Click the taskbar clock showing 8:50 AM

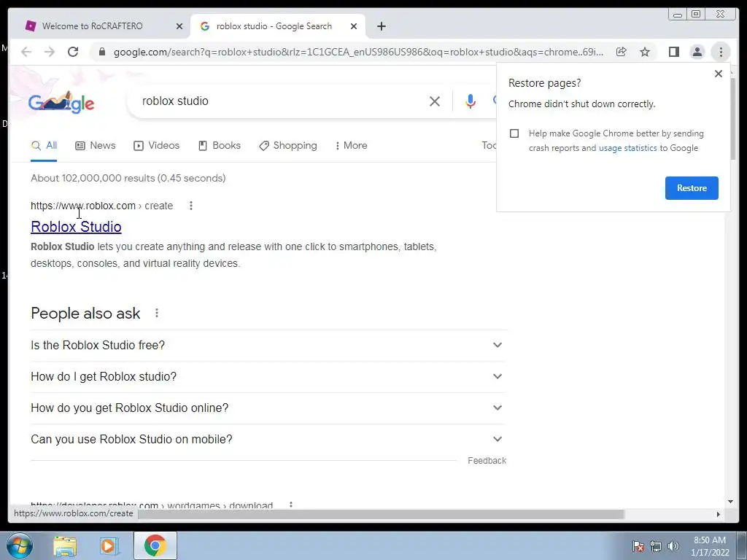[x=710, y=546]
